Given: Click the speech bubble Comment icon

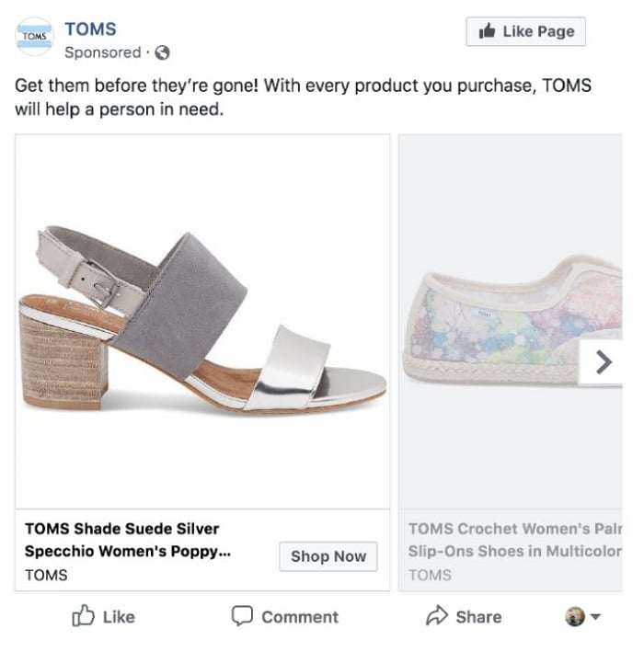Looking at the screenshot, I should (242, 616).
